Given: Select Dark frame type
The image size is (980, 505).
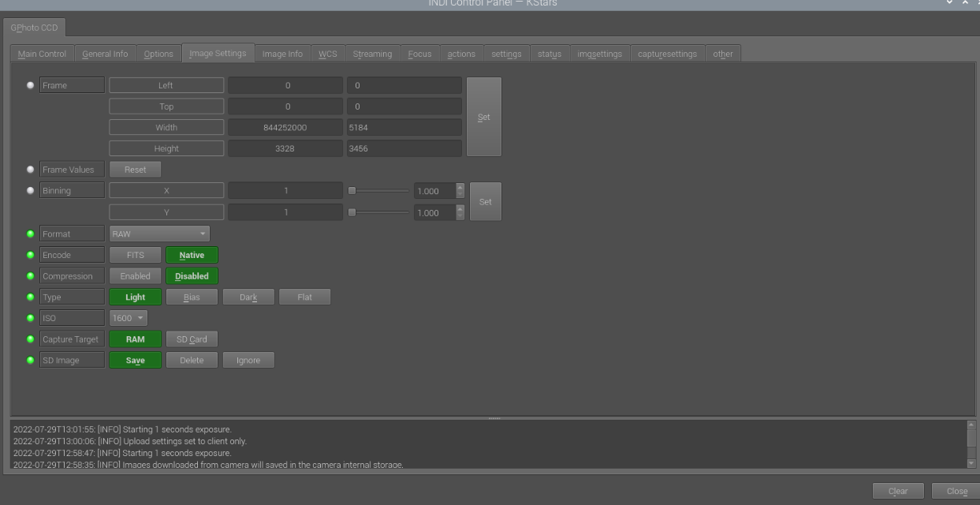Looking at the screenshot, I should coord(248,297).
